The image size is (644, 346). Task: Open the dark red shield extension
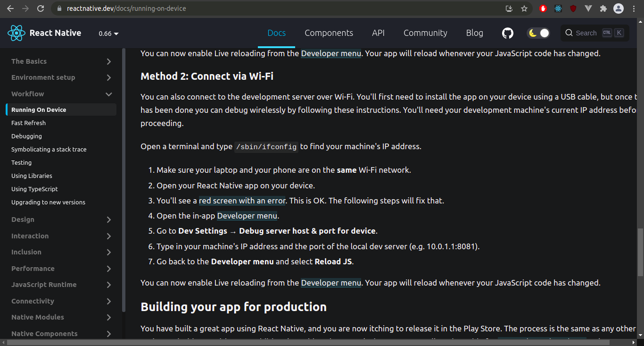(x=573, y=8)
